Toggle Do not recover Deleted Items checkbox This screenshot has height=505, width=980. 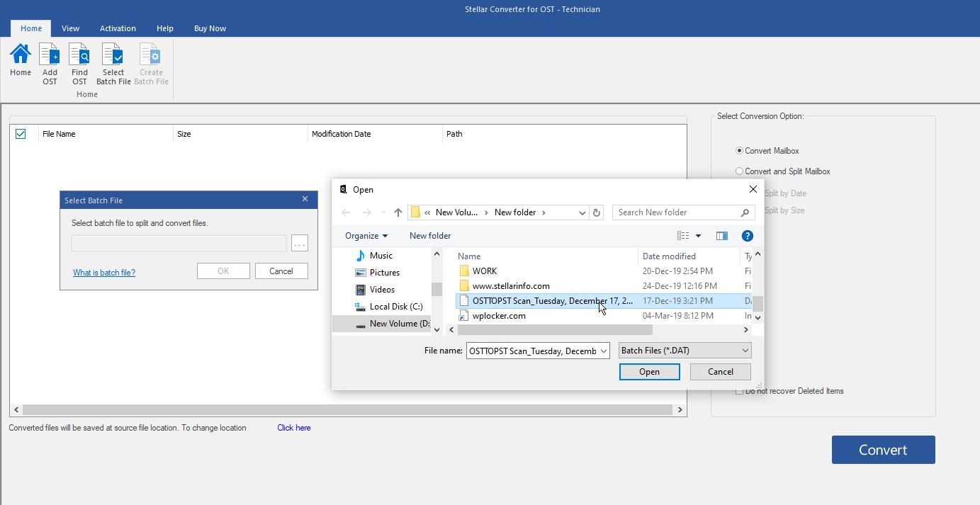[739, 391]
